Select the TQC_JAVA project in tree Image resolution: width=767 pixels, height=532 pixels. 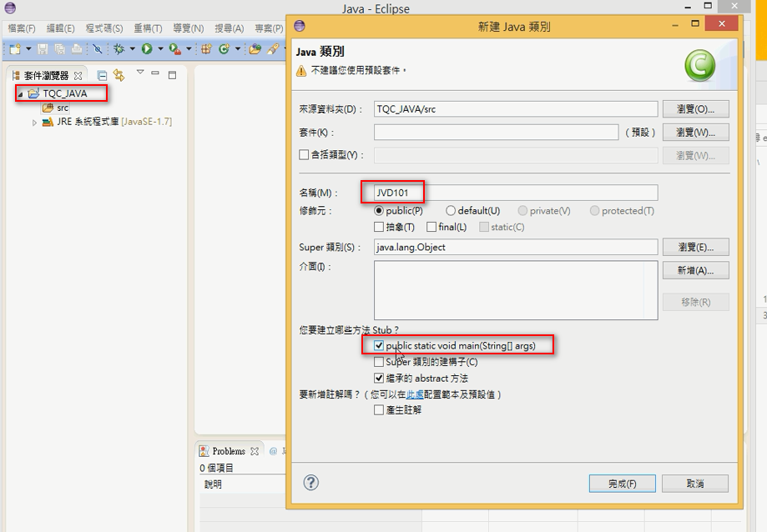(64, 93)
